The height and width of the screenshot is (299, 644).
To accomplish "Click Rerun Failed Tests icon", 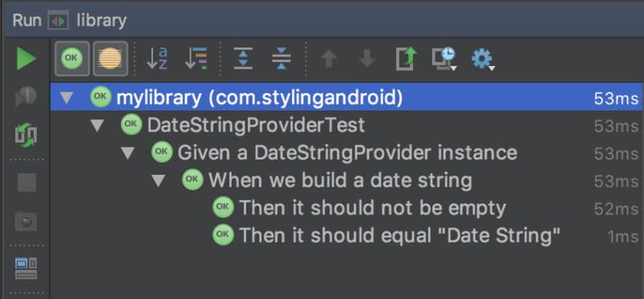I will (27, 97).
